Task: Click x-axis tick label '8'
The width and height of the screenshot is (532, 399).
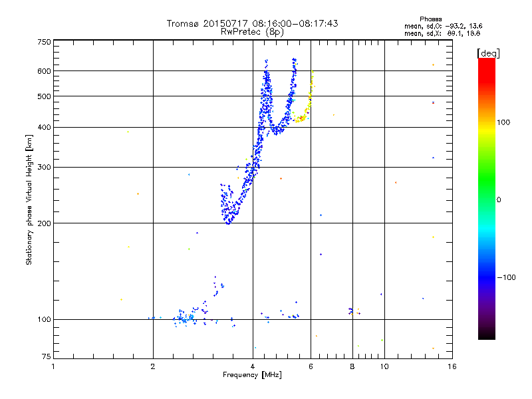Action: click(352, 366)
